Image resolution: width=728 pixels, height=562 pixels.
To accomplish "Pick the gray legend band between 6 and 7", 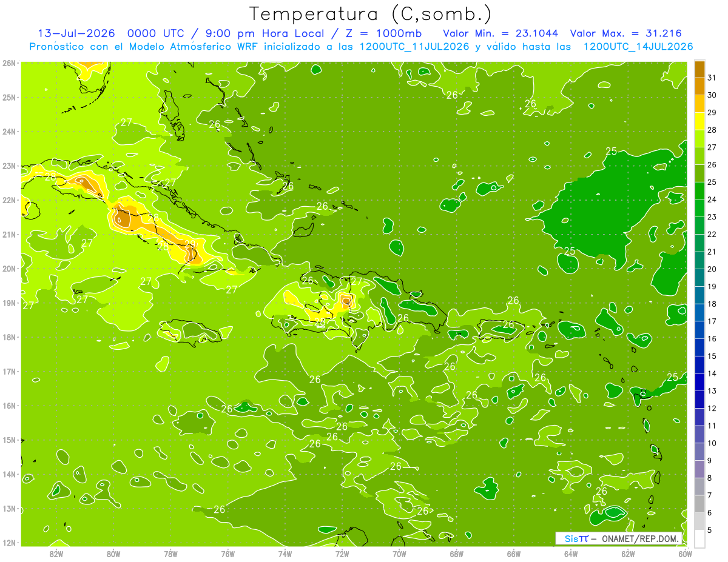I will pos(699,504).
